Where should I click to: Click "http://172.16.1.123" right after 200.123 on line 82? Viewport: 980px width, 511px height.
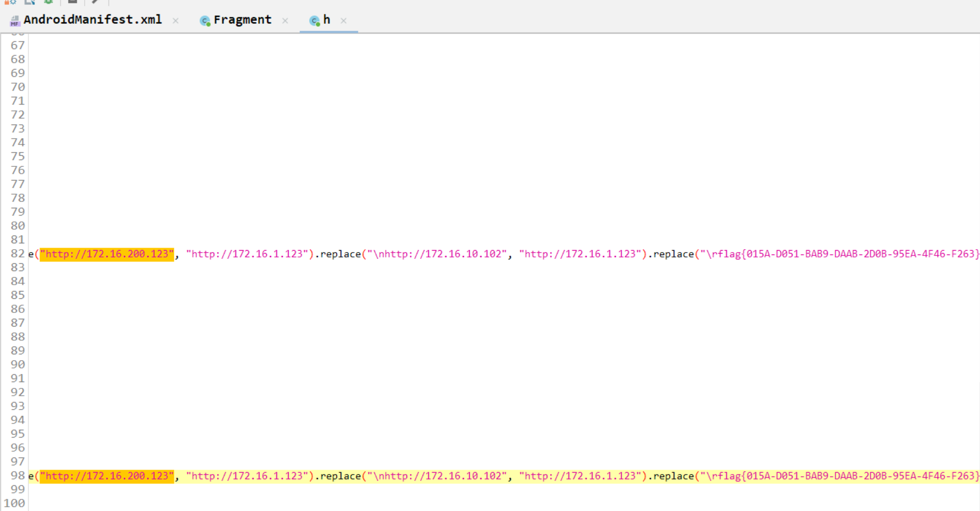pos(247,254)
